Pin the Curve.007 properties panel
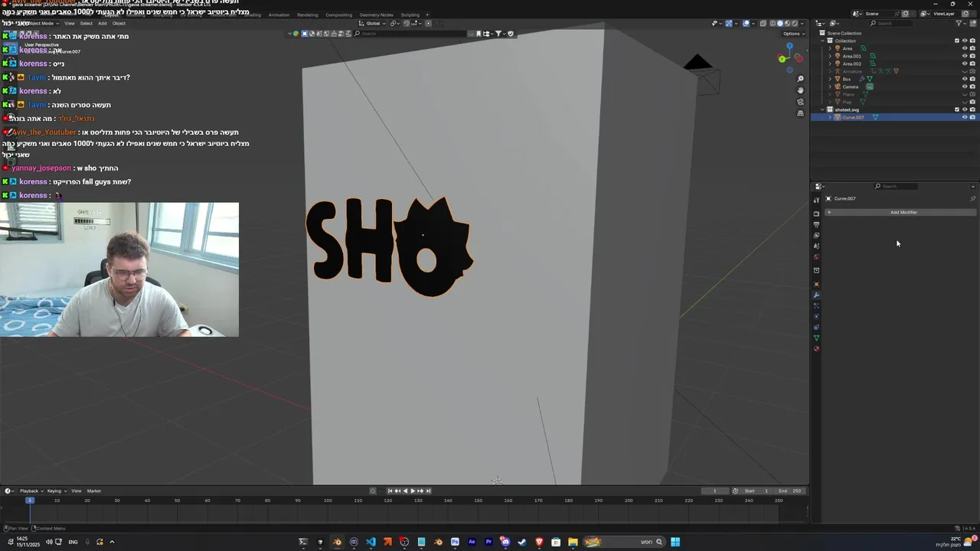The image size is (980, 551). point(973,199)
